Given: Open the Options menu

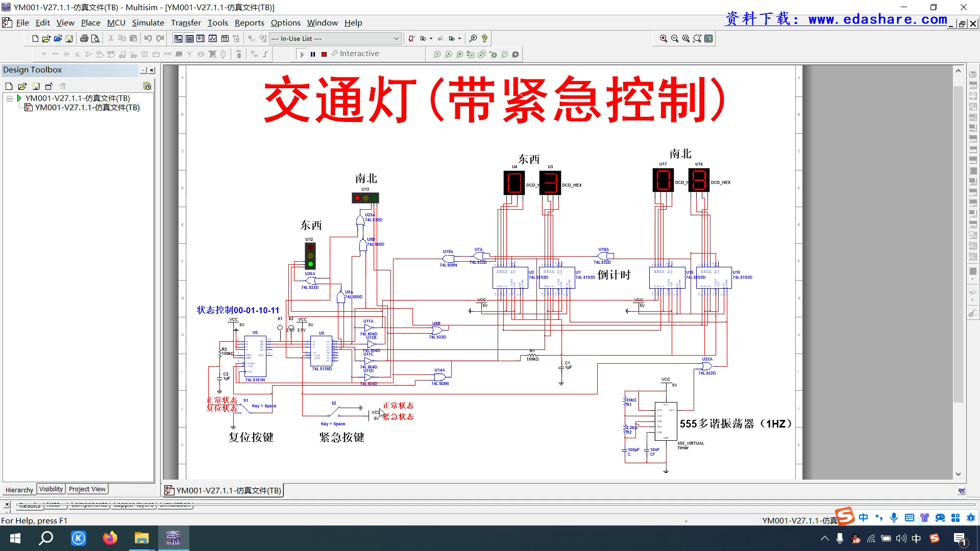Looking at the screenshot, I should tap(285, 22).
